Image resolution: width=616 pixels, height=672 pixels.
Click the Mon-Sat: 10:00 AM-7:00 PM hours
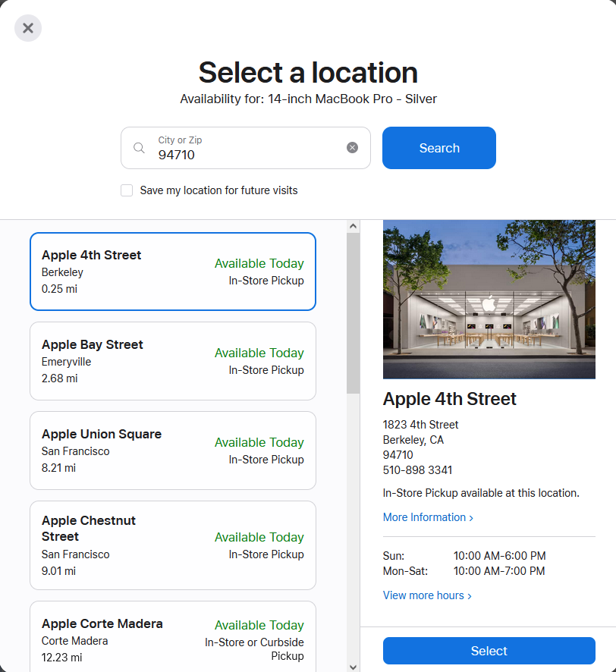(464, 571)
